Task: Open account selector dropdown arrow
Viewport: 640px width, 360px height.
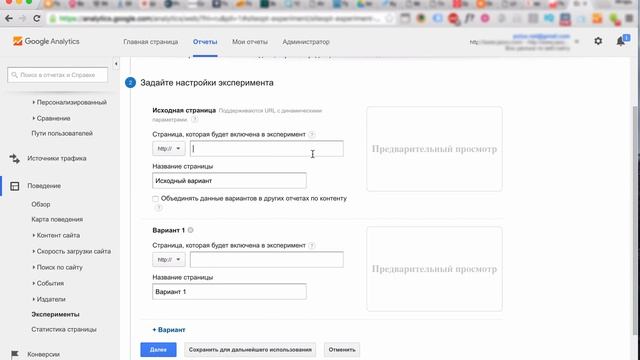Action: (577, 42)
